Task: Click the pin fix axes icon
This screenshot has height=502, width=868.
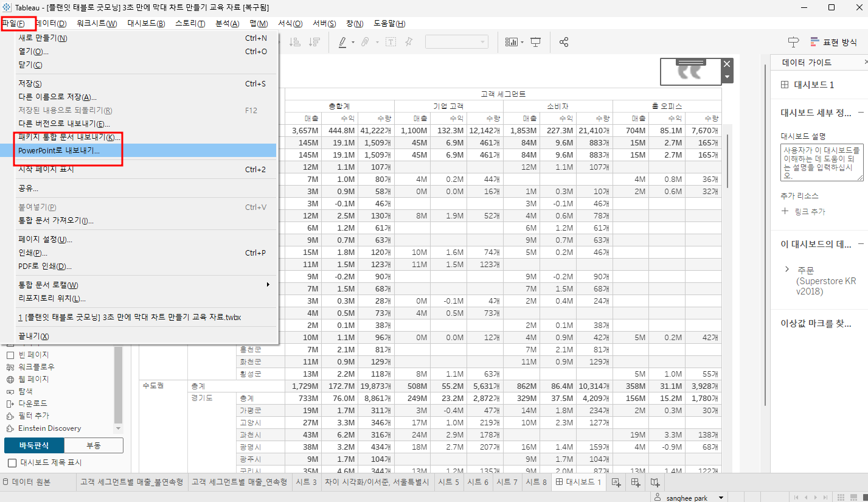Action: pyautogui.click(x=409, y=42)
